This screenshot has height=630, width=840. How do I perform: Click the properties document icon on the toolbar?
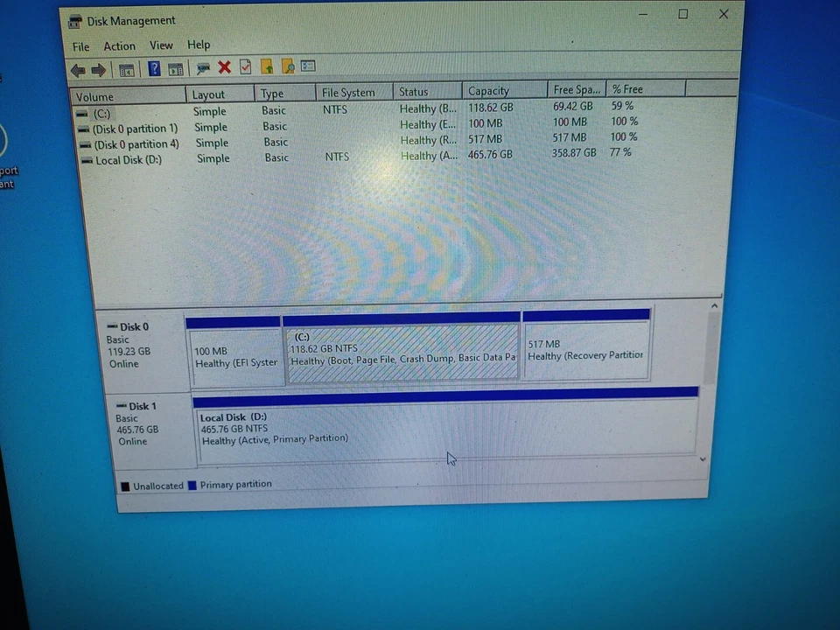click(245, 67)
